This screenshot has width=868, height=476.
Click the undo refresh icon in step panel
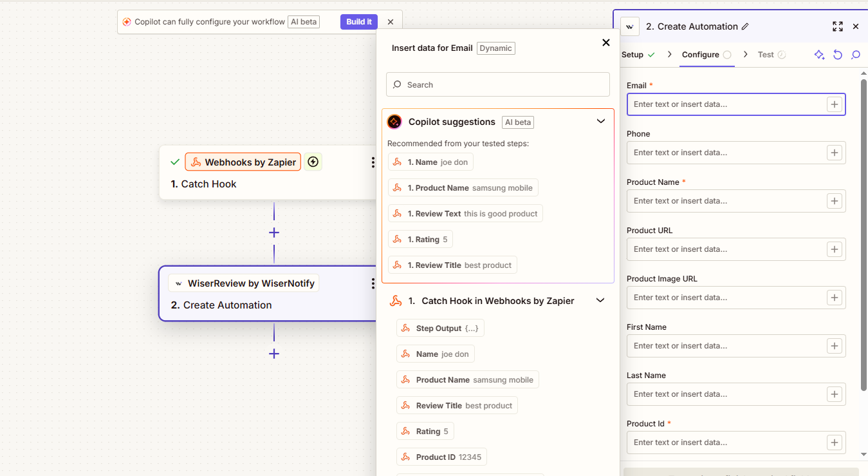(837, 55)
